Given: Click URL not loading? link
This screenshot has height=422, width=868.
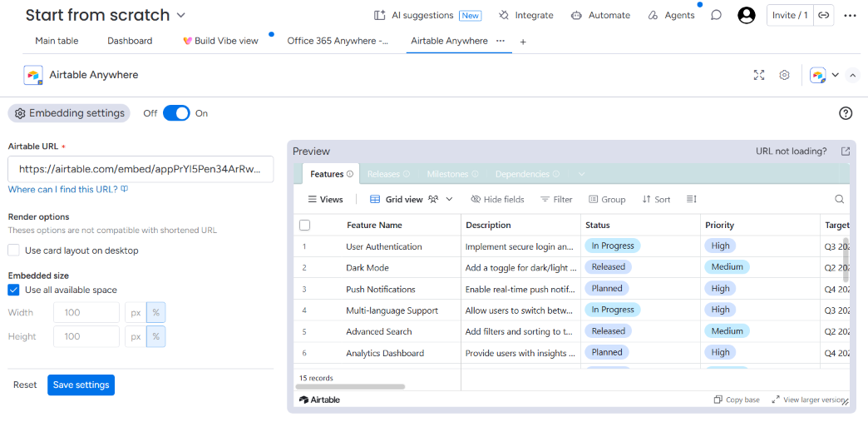Looking at the screenshot, I should [x=791, y=151].
